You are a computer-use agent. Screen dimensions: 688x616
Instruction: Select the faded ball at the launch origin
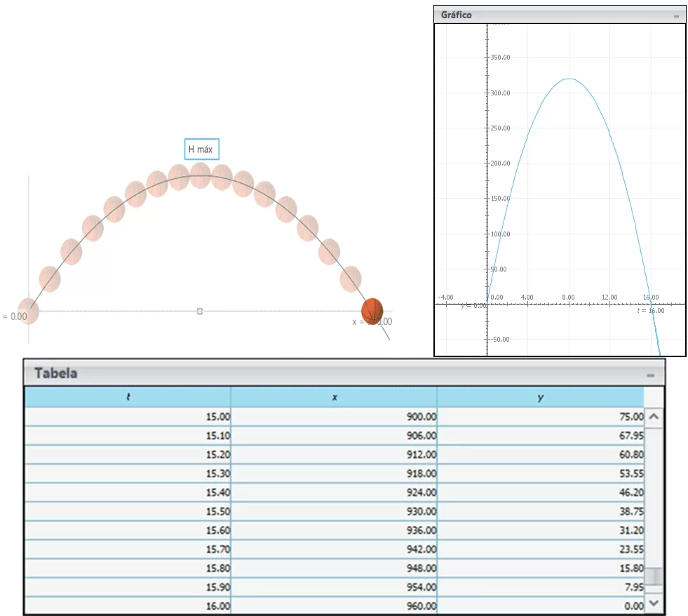tap(29, 311)
